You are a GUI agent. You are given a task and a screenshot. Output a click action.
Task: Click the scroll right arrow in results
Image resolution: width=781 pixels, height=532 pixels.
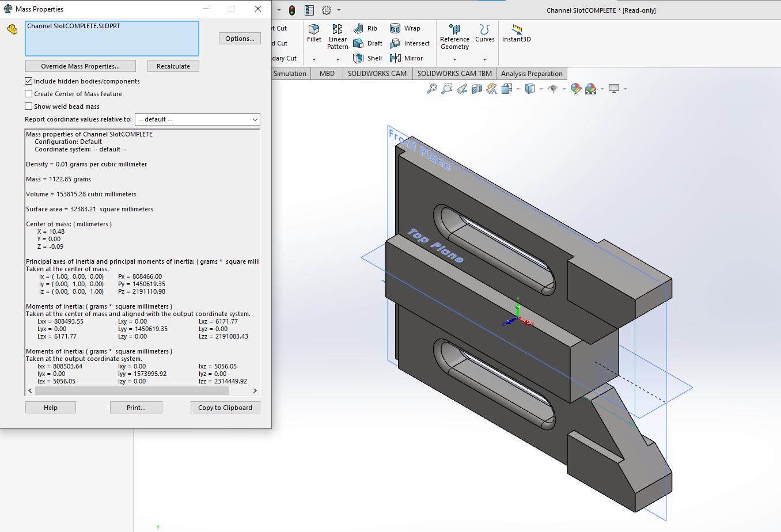[x=255, y=390]
